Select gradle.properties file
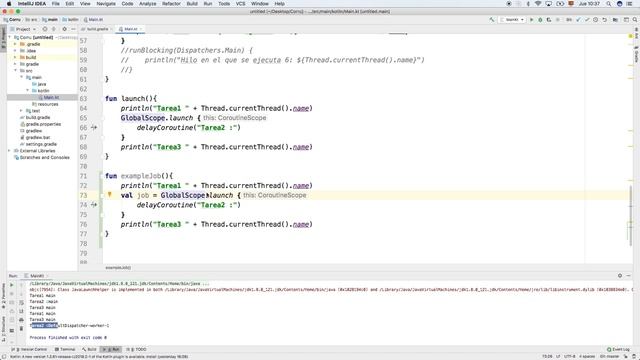This screenshot has height=360, width=640. (42, 124)
